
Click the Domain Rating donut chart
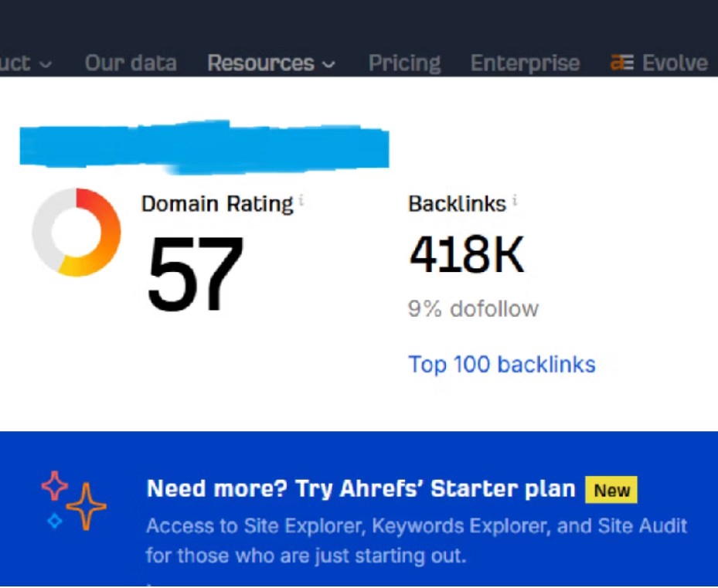pos(77,232)
